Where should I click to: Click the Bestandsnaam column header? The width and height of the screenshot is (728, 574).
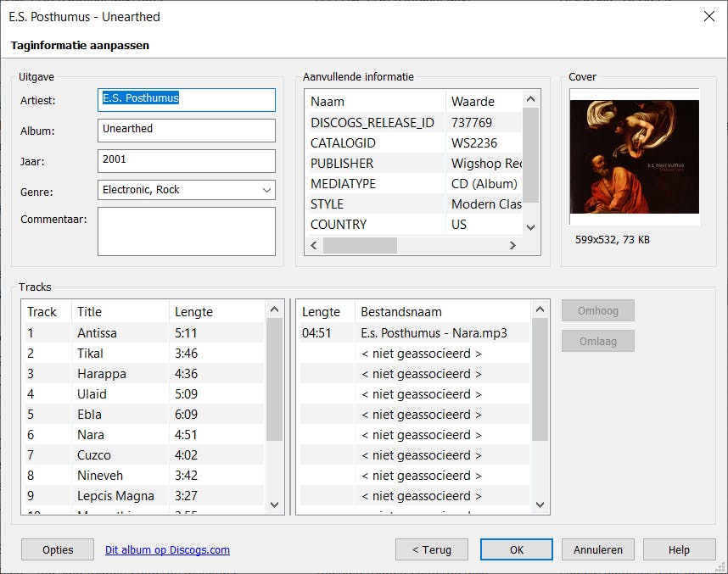[444, 312]
